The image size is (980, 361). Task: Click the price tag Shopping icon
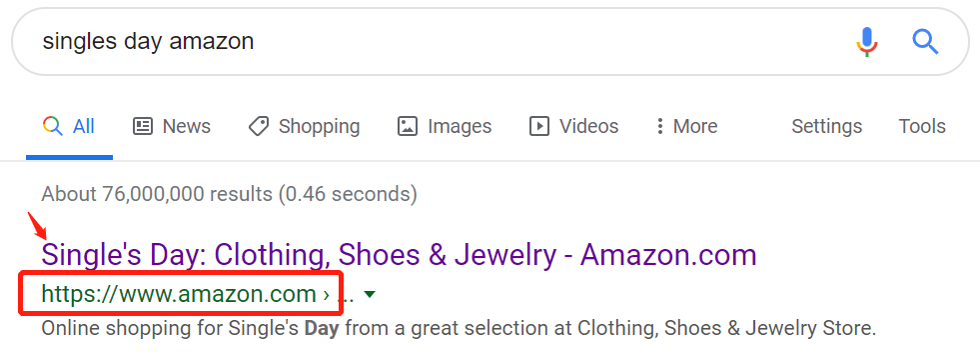(x=258, y=126)
